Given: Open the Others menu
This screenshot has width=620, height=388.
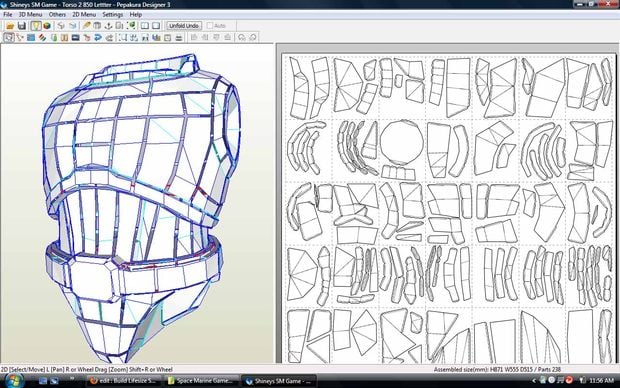Looking at the screenshot, I should 57,14.
